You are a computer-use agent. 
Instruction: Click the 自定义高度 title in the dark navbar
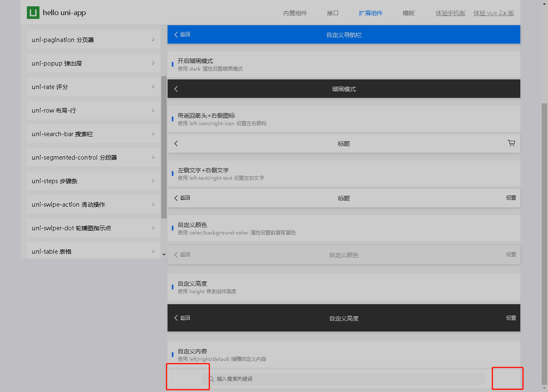click(344, 318)
